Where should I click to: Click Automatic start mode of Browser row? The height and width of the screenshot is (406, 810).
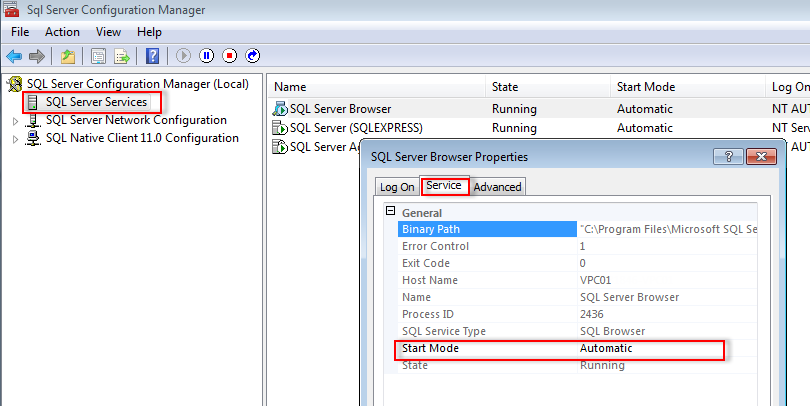[645, 109]
